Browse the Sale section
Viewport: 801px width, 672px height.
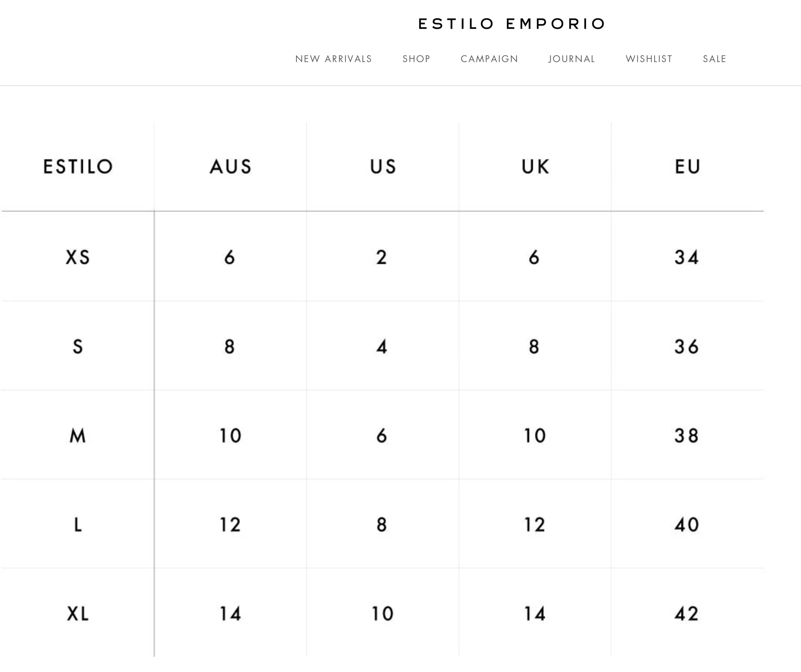(x=715, y=59)
